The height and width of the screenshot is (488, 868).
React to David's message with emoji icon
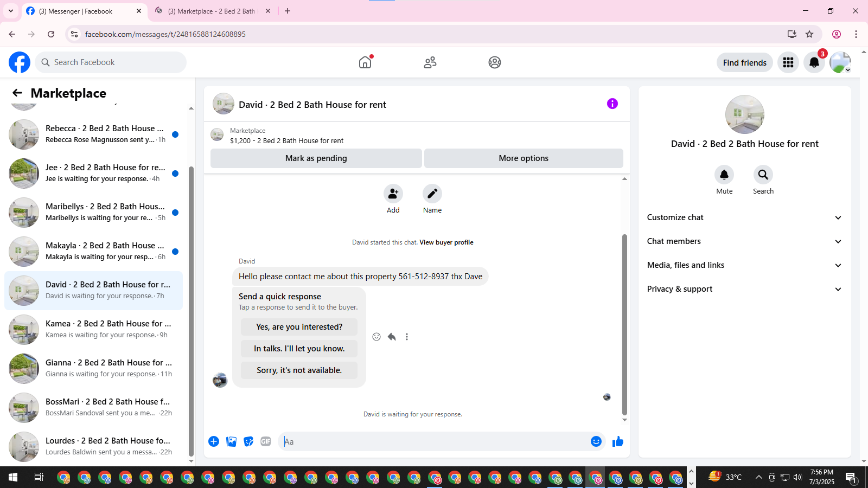coord(376,337)
